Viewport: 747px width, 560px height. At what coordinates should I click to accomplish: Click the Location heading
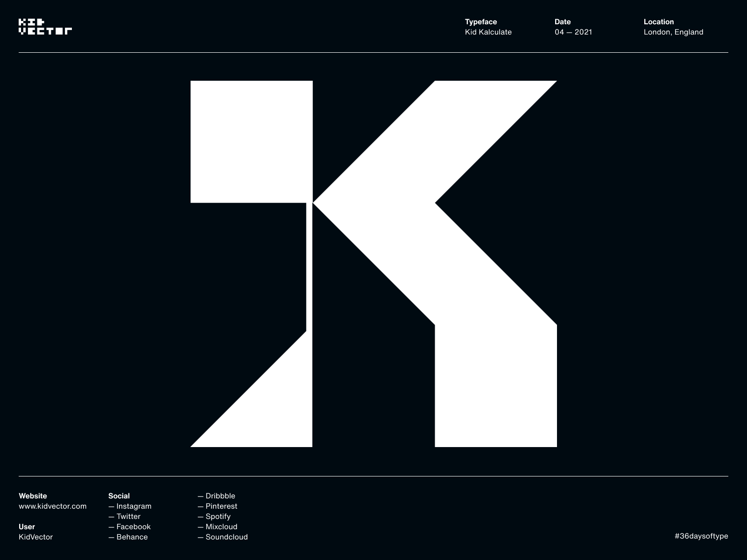pos(658,21)
